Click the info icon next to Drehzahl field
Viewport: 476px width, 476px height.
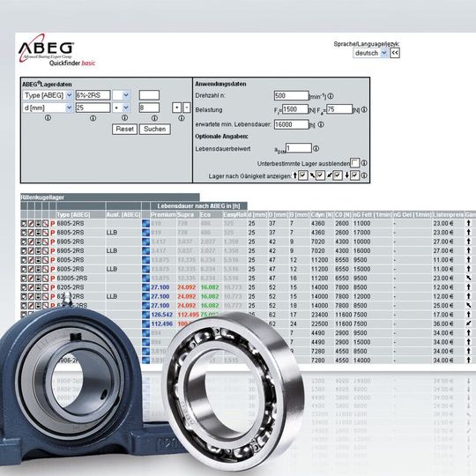pyautogui.click(x=331, y=96)
